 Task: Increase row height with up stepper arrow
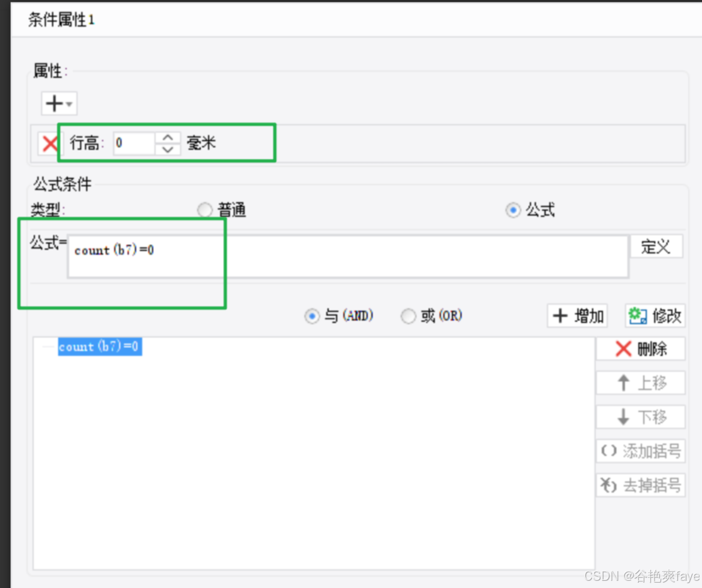click(x=168, y=138)
